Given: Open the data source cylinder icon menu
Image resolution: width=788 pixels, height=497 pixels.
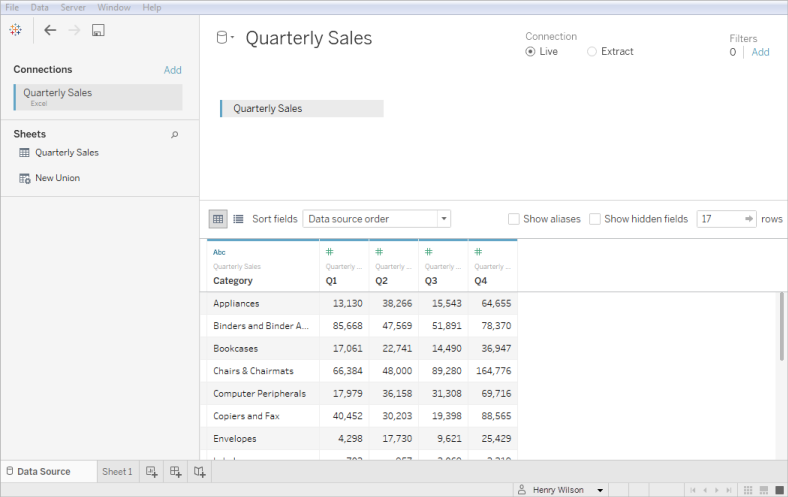Looking at the screenshot, I should tap(225, 38).
